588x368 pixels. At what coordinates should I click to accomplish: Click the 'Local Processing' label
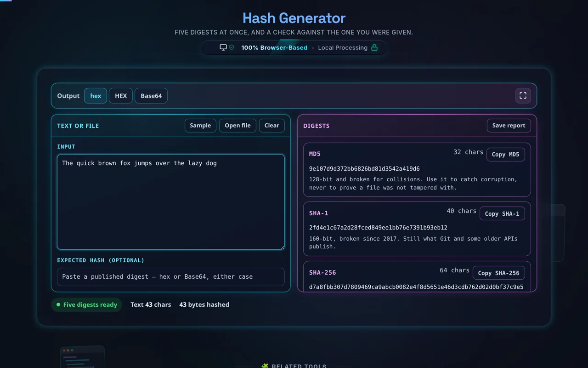click(x=343, y=47)
